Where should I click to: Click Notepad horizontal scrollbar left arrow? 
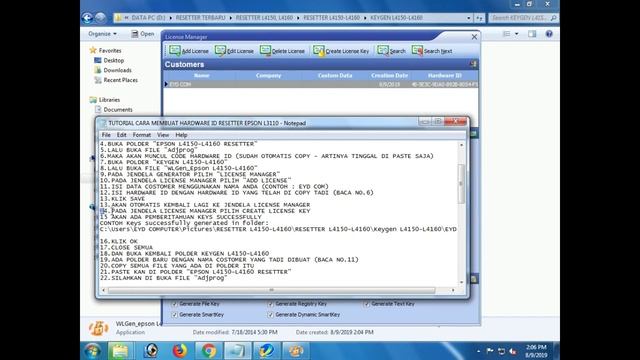pos(103,290)
